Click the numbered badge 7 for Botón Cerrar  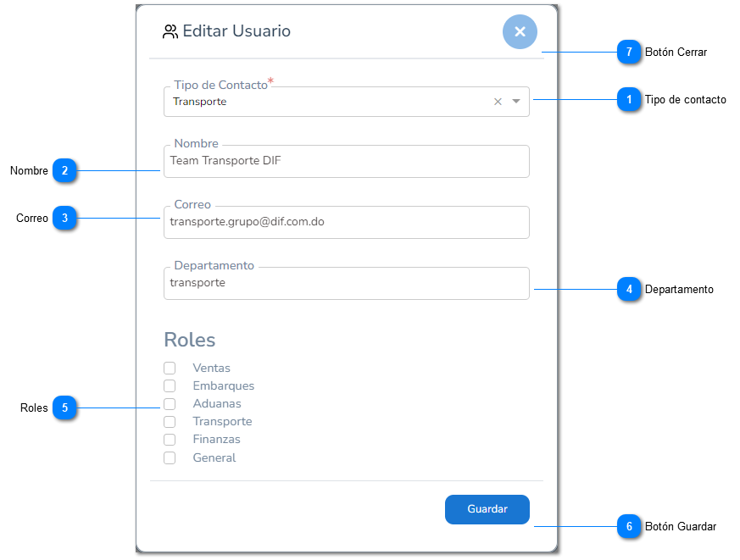(x=629, y=52)
